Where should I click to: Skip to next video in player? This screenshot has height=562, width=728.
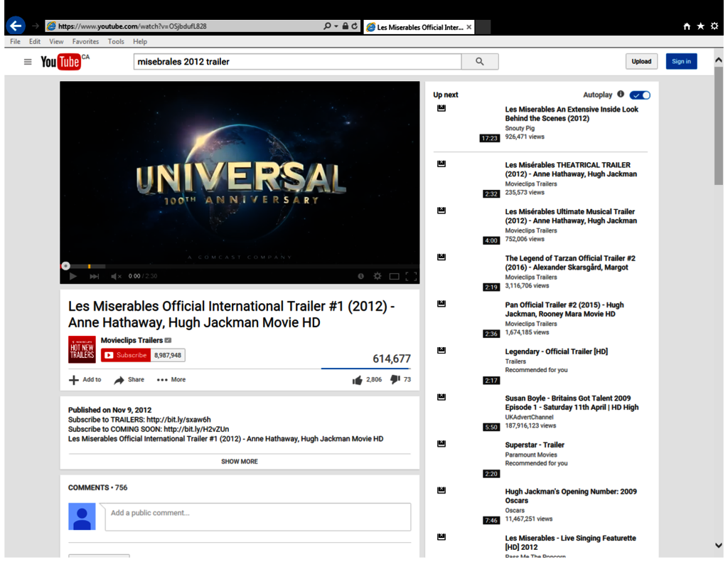pyautogui.click(x=95, y=276)
